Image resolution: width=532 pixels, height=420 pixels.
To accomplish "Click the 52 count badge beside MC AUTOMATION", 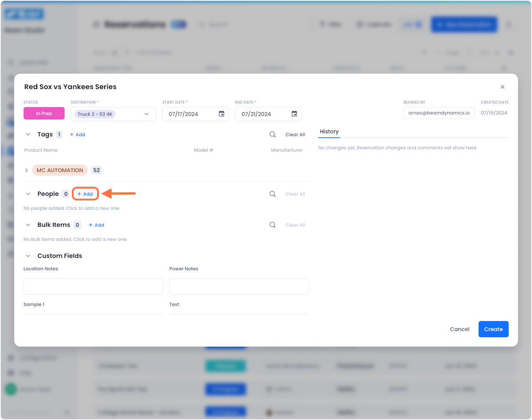I will (96, 170).
